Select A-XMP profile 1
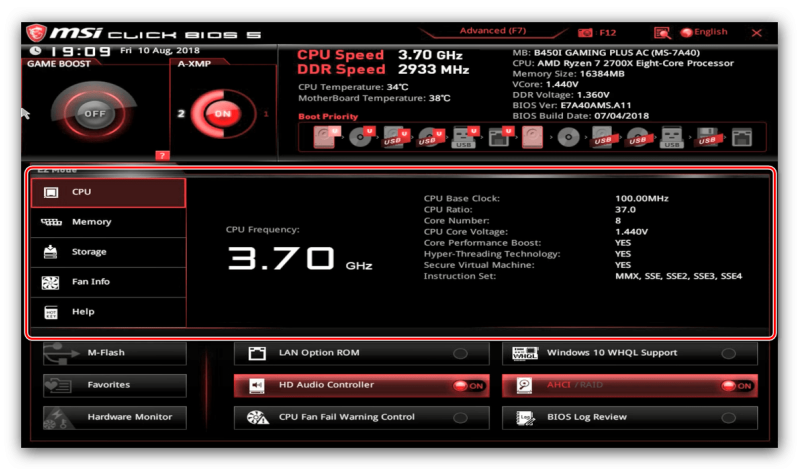Screen dimensions: 800x470 pyautogui.click(x=266, y=114)
